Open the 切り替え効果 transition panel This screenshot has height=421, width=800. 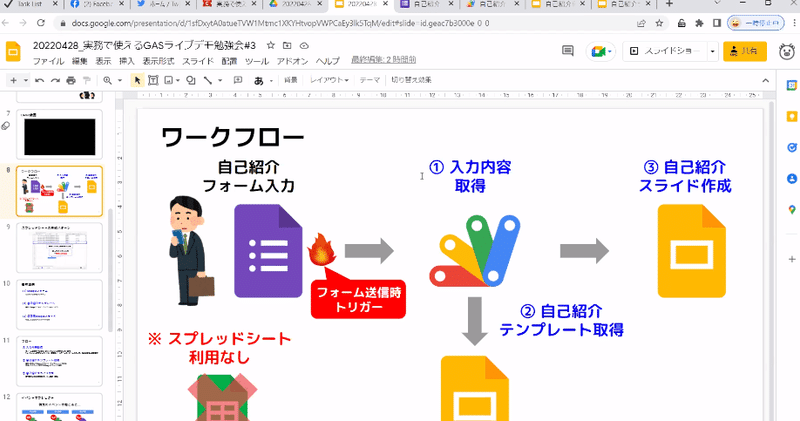pyautogui.click(x=411, y=80)
